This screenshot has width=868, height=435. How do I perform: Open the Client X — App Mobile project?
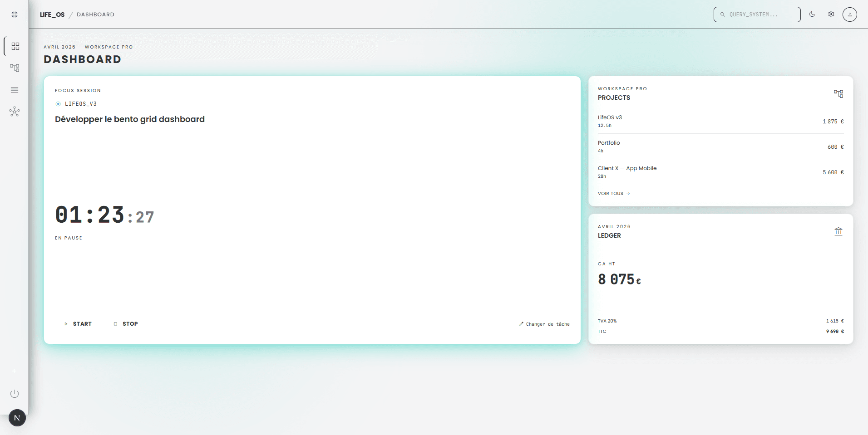pos(720,172)
